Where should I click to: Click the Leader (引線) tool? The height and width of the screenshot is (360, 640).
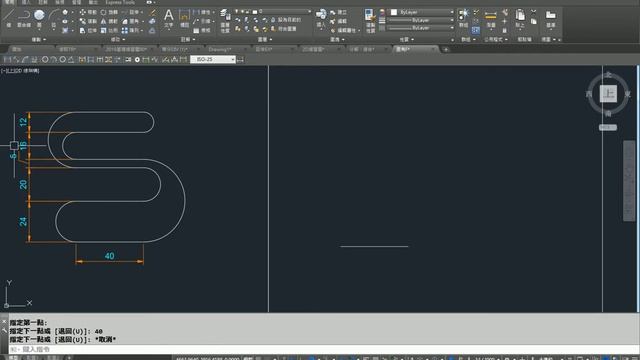click(202, 21)
